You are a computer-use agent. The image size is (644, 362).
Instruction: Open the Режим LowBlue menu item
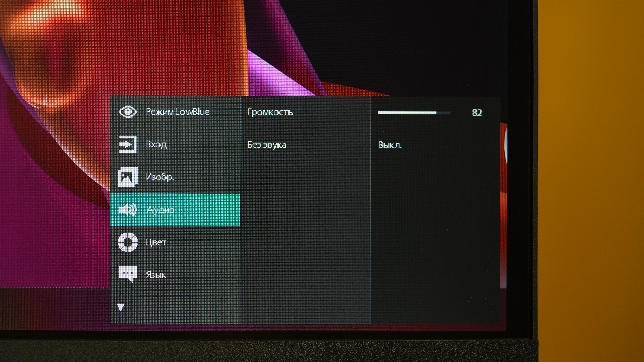177,112
